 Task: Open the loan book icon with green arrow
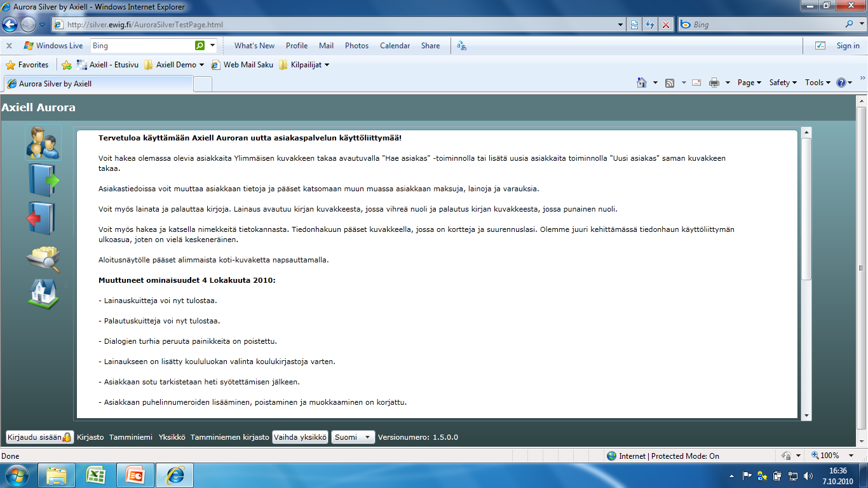click(43, 180)
